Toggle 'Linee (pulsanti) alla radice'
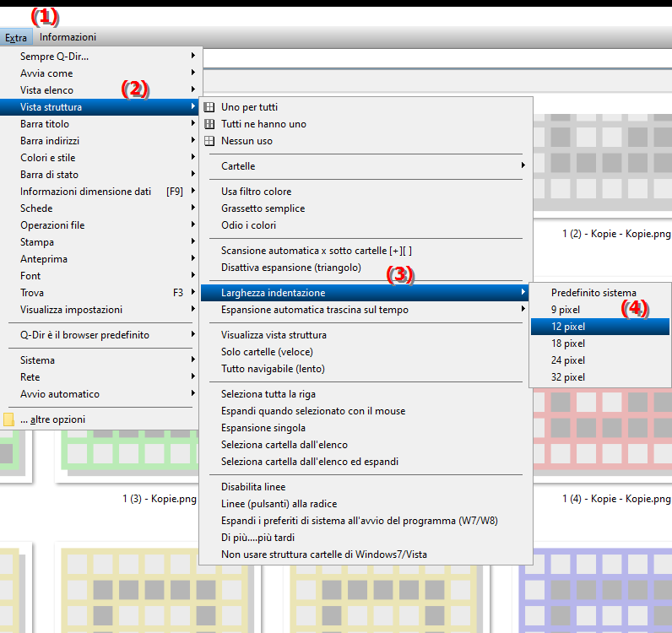The width and height of the screenshot is (672, 633). pyautogui.click(x=366, y=504)
